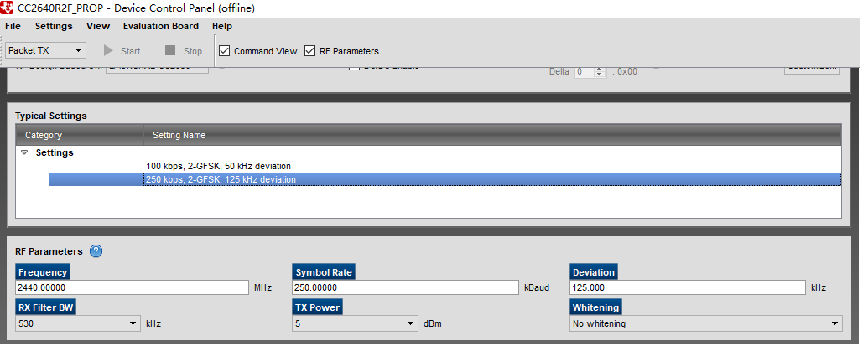Click the Whitening label
The height and width of the screenshot is (346, 868).
(595, 307)
